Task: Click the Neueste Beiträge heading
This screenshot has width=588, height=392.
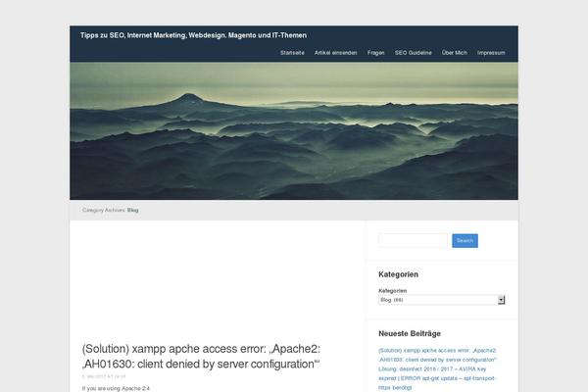Action: pyautogui.click(x=410, y=333)
